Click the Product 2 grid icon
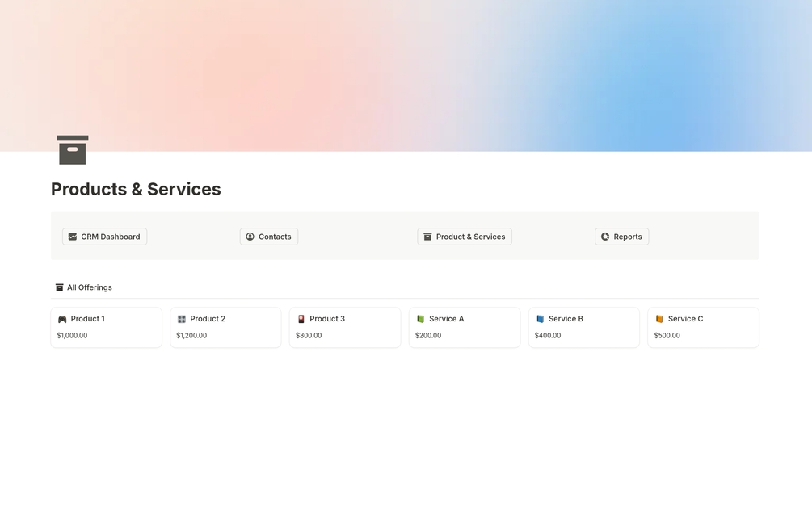Screen dimensions: 812x507 coord(182,319)
